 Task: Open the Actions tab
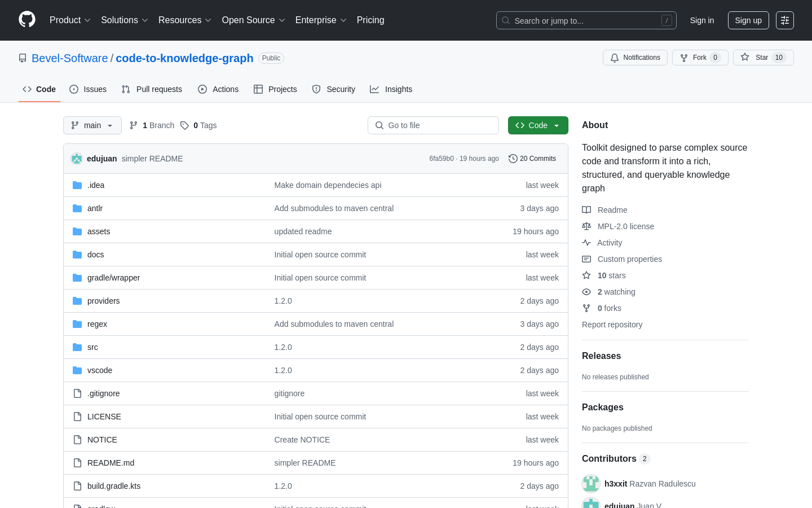point(218,89)
